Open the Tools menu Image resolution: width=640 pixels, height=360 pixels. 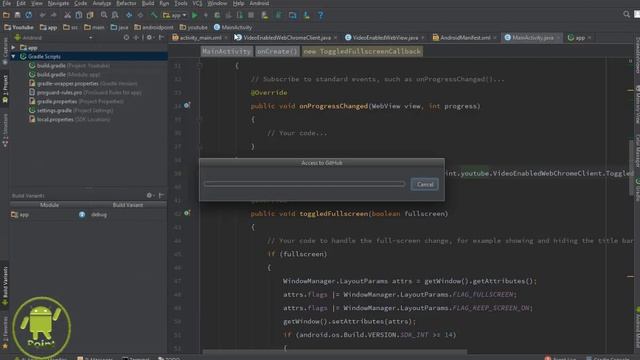pos(181,3)
